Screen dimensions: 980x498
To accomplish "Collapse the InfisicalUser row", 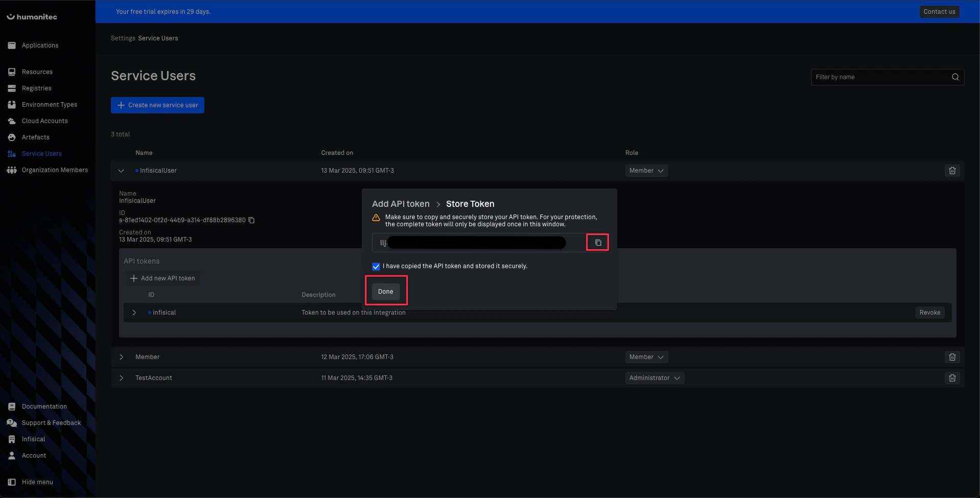I will (121, 171).
